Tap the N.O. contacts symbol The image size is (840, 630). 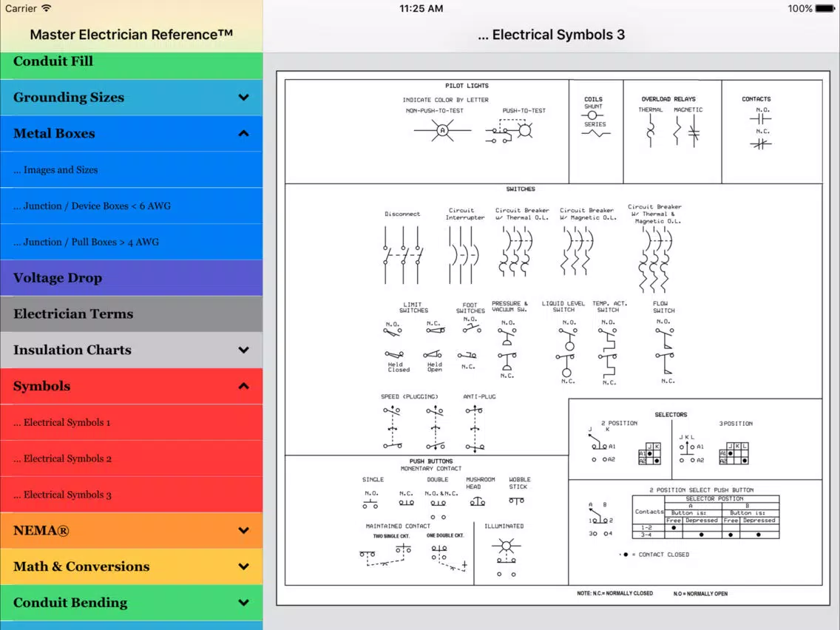click(761, 119)
